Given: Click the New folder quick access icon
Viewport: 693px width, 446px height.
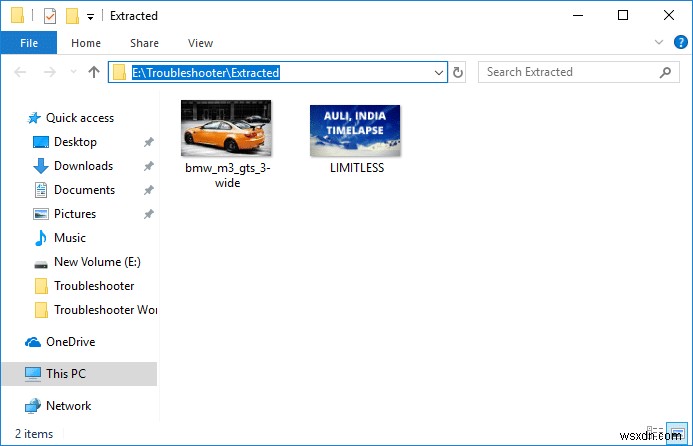Looking at the screenshot, I should click(x=72, y=16).
